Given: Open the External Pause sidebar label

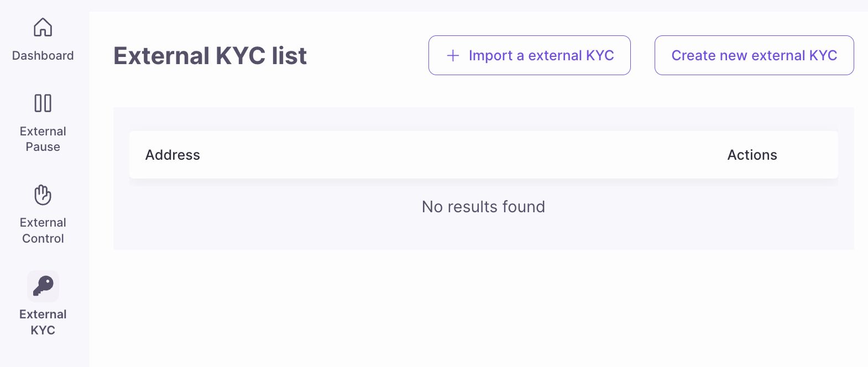Looking at the screenshot, I should [43, 139].
